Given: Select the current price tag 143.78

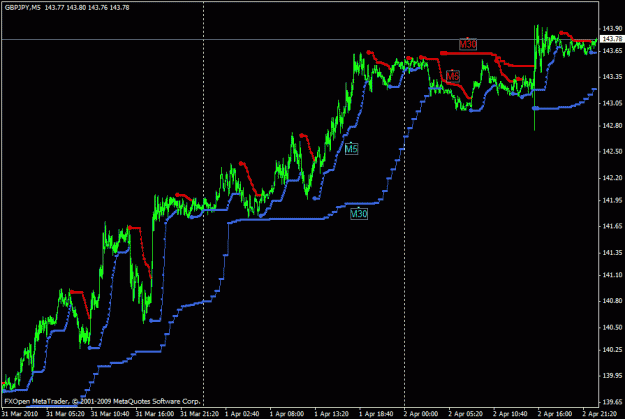Looking at the screenshot, I should click(x=612, y=39).
